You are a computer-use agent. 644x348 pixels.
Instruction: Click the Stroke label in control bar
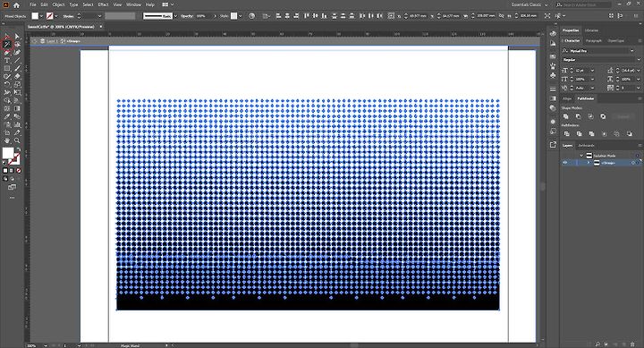point(68,16)
